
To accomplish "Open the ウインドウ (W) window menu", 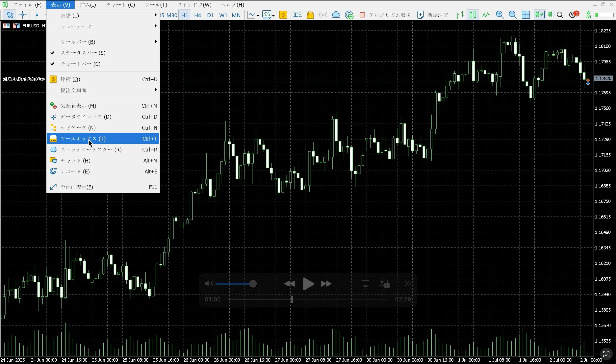I will point(194,5).
